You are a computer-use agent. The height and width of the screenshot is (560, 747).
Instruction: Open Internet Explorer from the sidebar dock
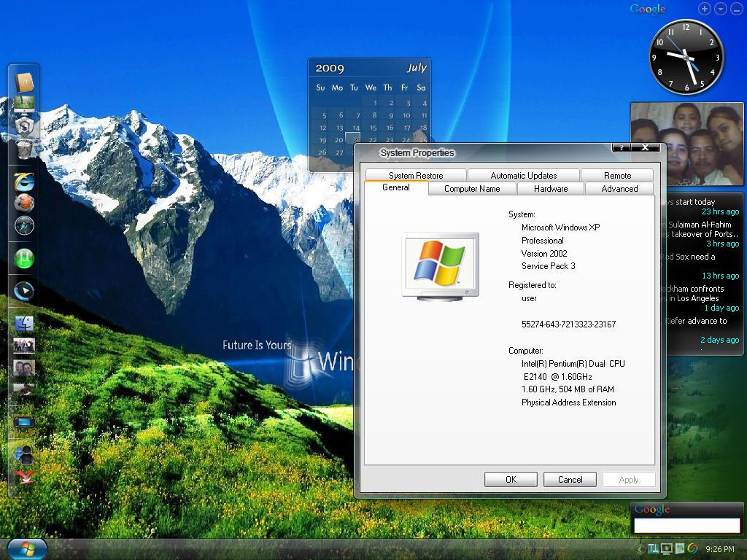click(23, 182)
